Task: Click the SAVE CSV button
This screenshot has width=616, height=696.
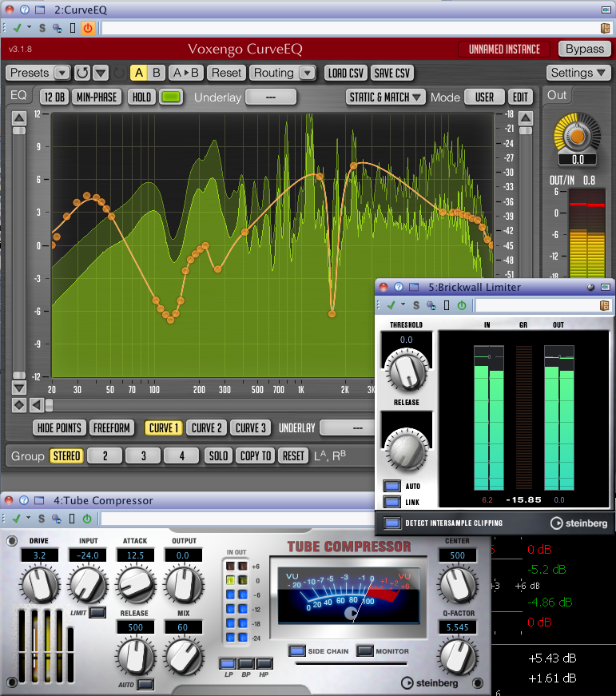Action: coord(391,73)
